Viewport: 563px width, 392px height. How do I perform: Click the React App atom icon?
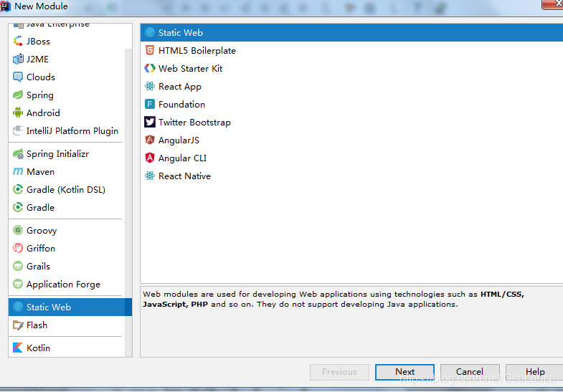[150, 86]
